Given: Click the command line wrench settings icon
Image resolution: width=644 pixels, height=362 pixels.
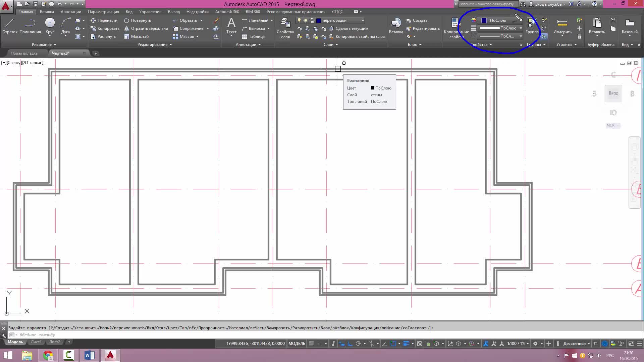Looking at the screenshot, I should tap(4, 335).
